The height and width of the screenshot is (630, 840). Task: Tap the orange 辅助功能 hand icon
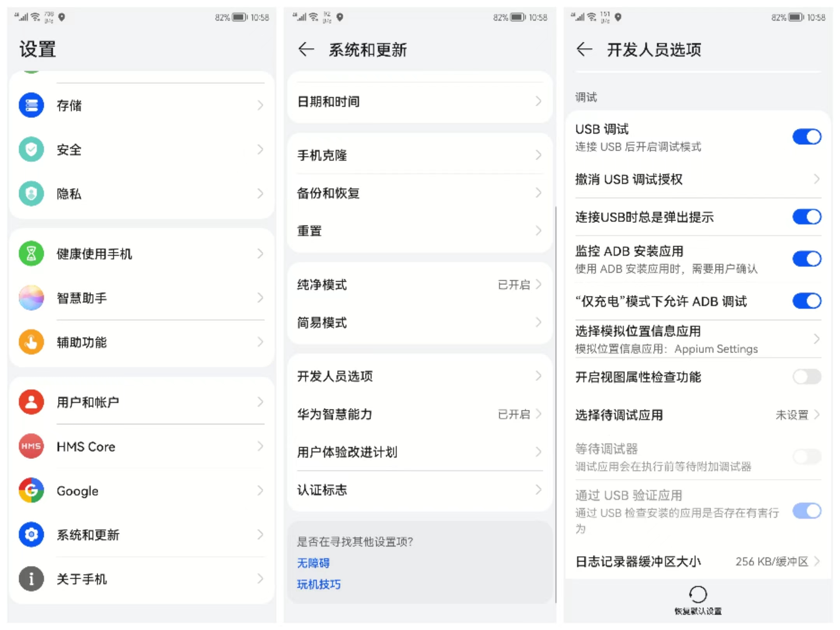click(x=31, y=342)
